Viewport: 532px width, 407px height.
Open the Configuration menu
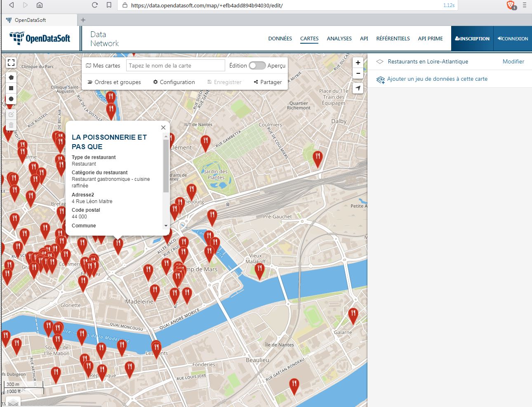tap(174, 82)
